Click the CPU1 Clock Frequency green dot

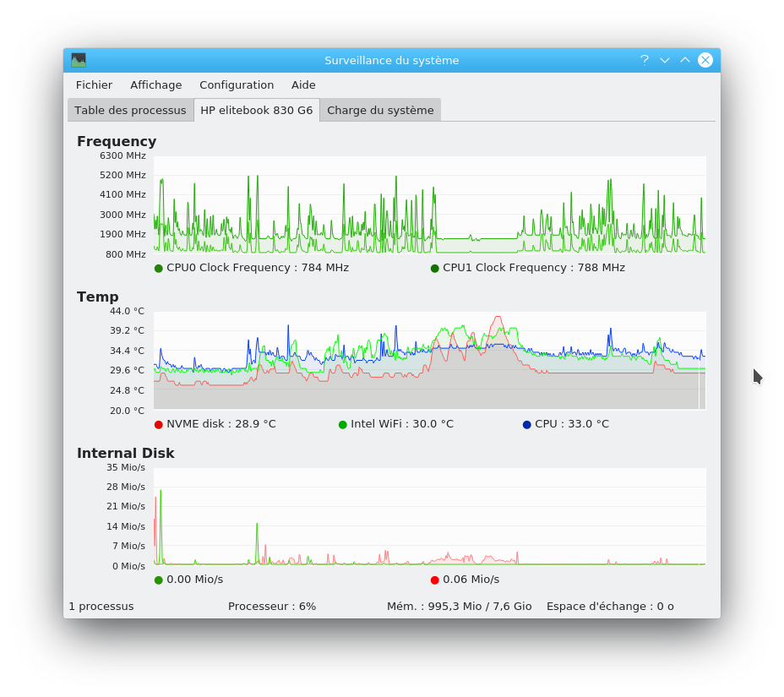[x=434, y=269]
